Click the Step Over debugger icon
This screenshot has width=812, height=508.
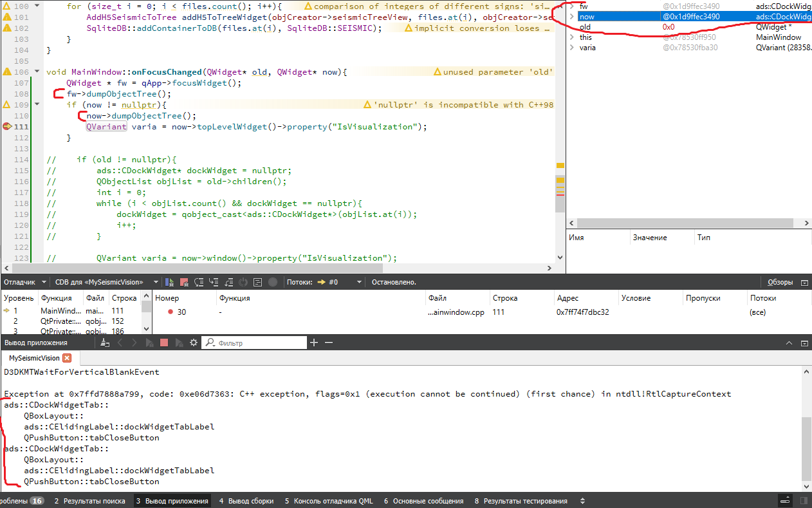[x=199, y=282]
